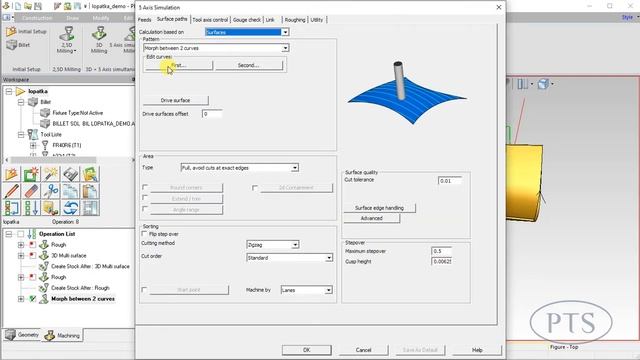Open the Pattern dropdown Morph between 2 curves
The image size is (640, 360).
[285, 48]
